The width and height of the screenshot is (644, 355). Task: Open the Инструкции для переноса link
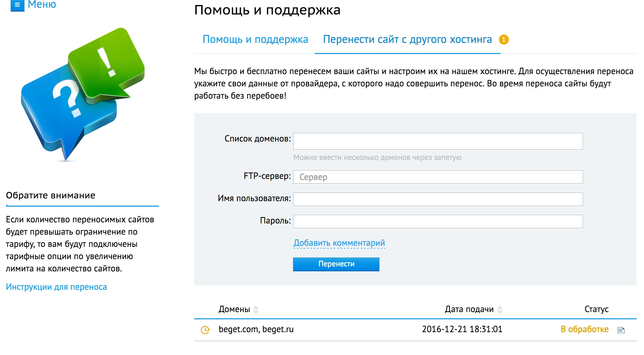(x=56, y=286)
